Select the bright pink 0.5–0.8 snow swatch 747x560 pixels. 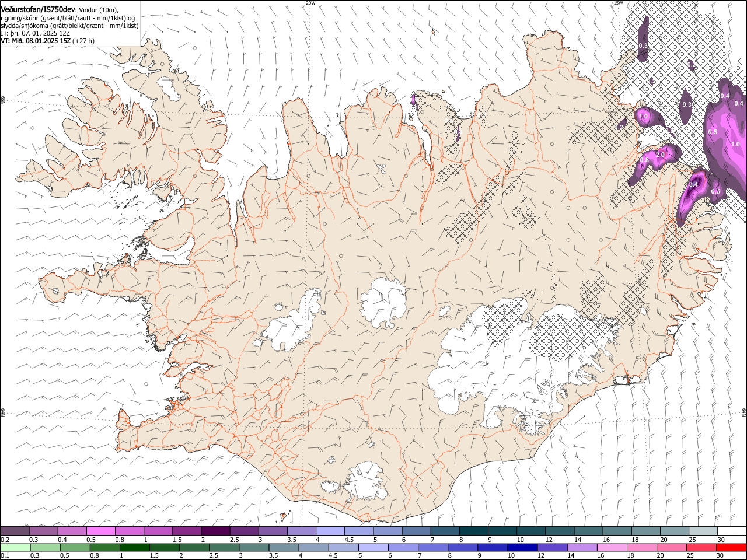click(101, 531)
